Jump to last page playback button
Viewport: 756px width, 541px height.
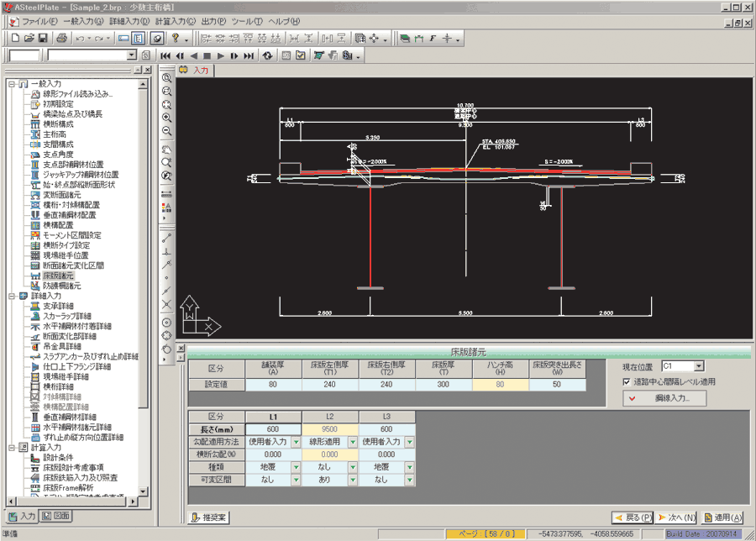point(249,56)
